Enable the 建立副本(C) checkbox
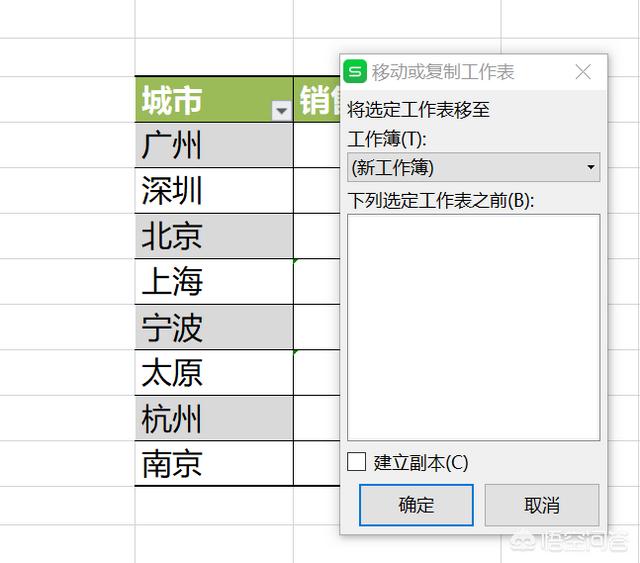The image size is (640, 563). tap(356, 462)
